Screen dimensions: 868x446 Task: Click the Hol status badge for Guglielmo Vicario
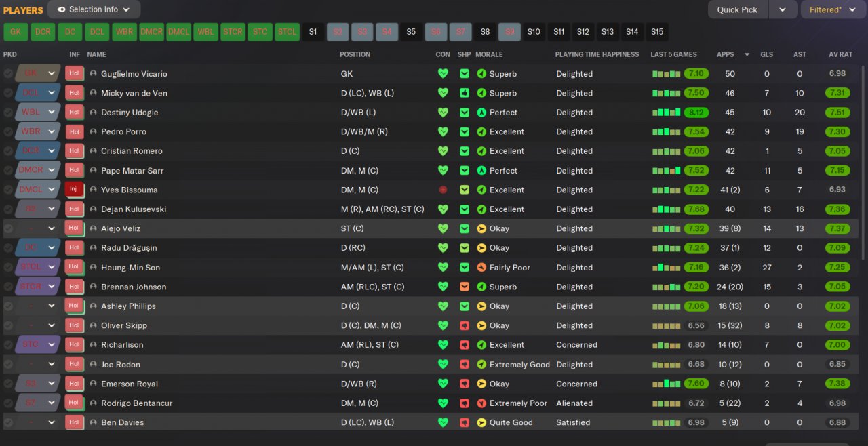[x=74, y=73]
